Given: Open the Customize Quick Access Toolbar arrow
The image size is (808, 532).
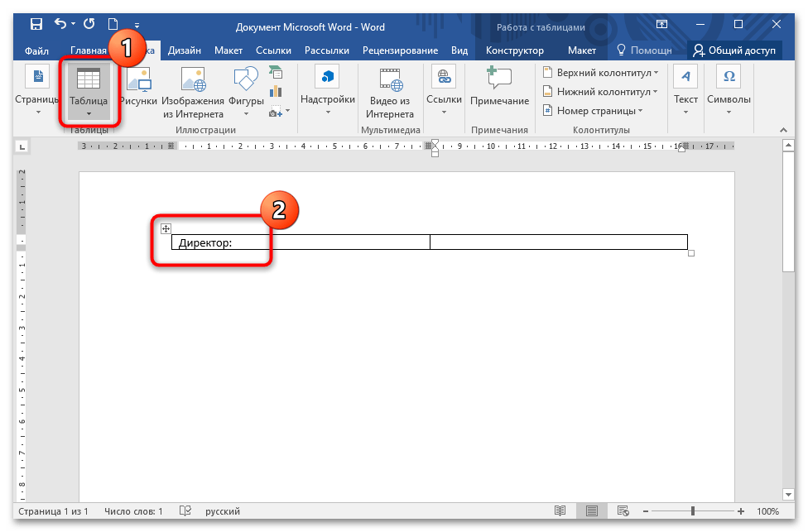Looking at the screenshot, I should coord(137,24).
